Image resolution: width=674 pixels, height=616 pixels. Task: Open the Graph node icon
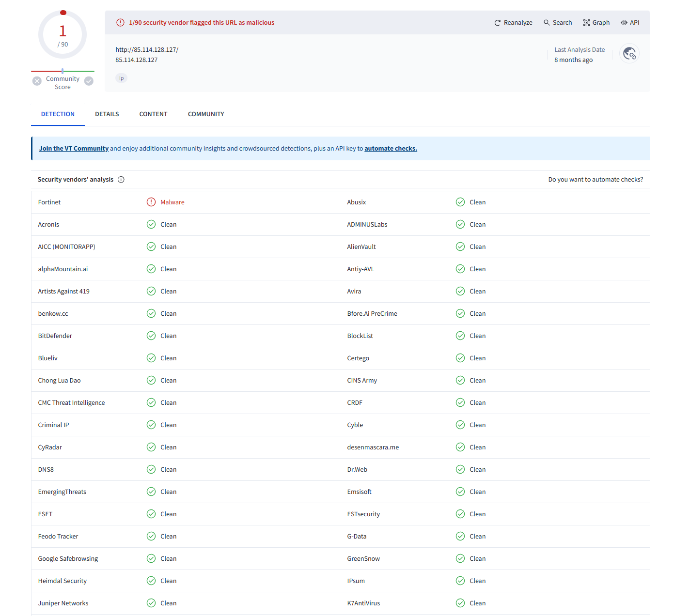[x=586, y=23]
